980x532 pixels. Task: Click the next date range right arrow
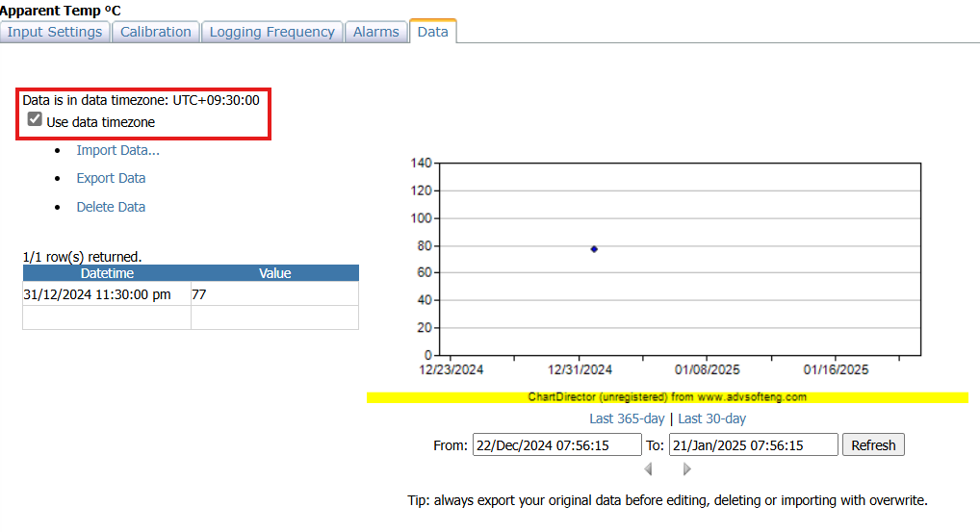coord(687,469)
